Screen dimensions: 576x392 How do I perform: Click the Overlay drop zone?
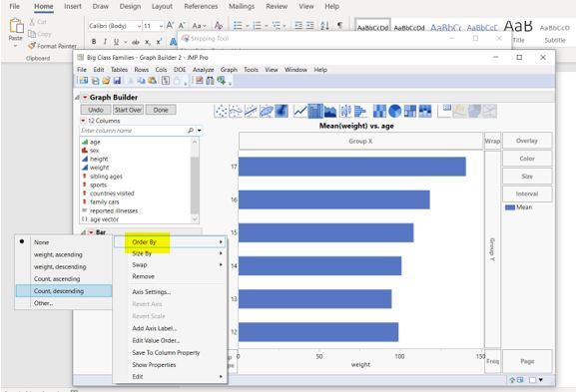[527, 141]
